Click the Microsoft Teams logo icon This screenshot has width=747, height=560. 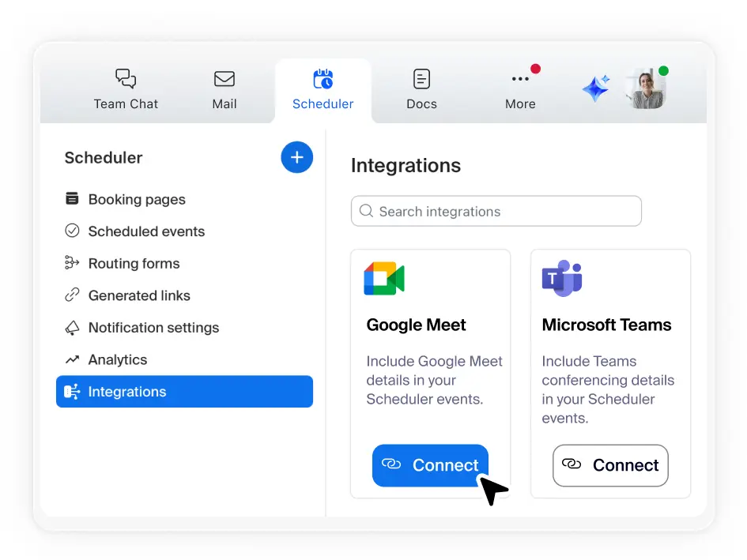coord(562,278)
